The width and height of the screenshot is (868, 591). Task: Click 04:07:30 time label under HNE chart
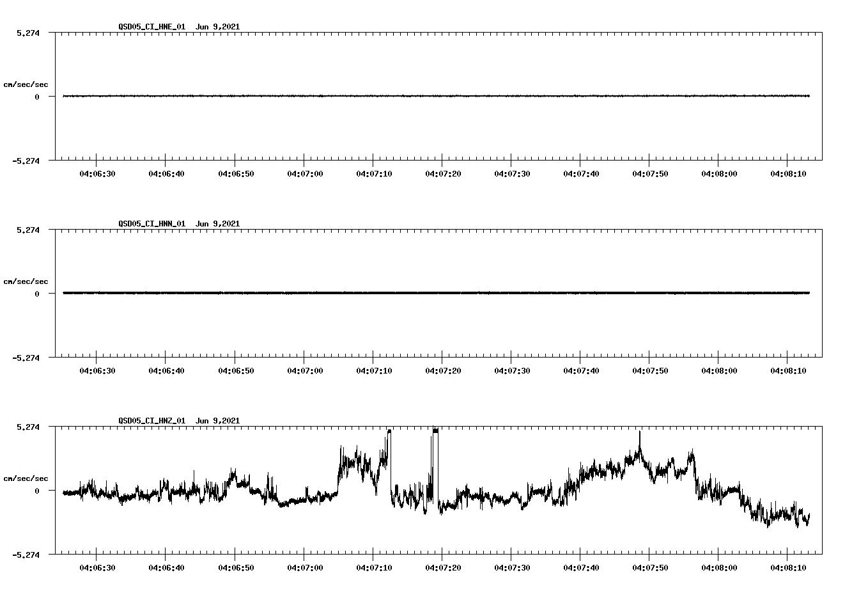click(x=512, y=174)
